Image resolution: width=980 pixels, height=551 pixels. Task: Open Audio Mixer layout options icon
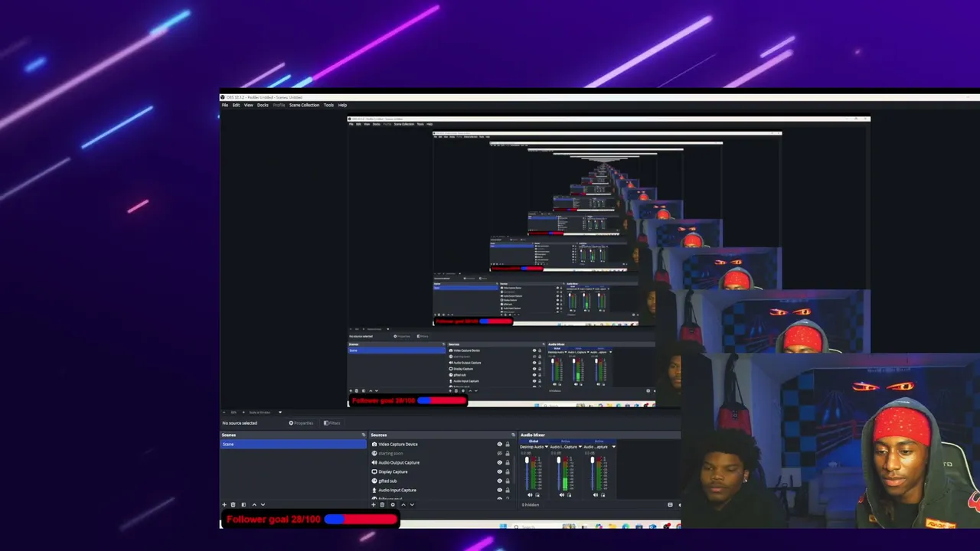(670, 505)
